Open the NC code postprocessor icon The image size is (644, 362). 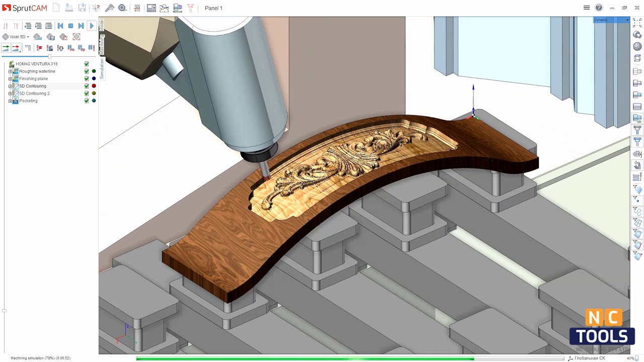[137, 8]
